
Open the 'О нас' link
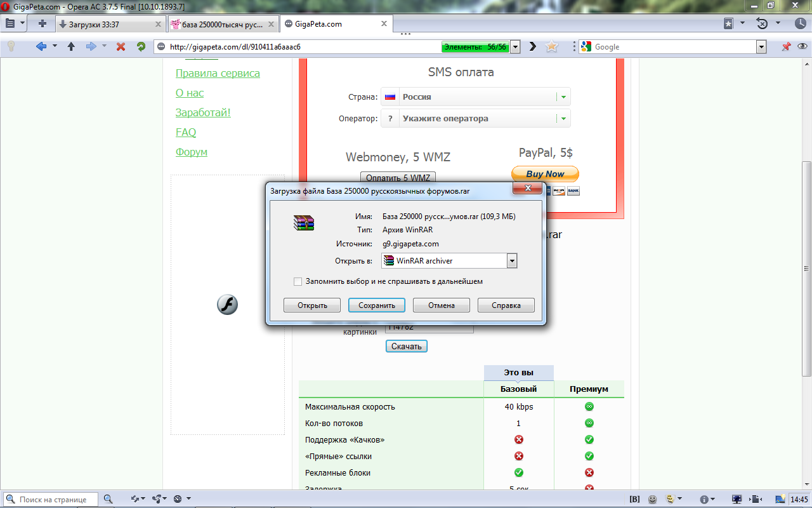click(x=190, y=93)
